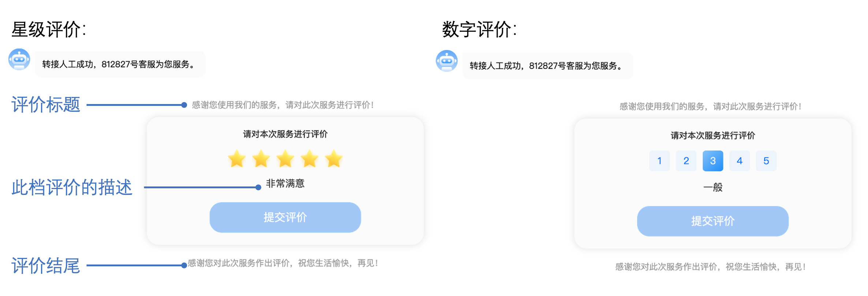
Task: Choose numeric rating 5
Action: point(766,161)
